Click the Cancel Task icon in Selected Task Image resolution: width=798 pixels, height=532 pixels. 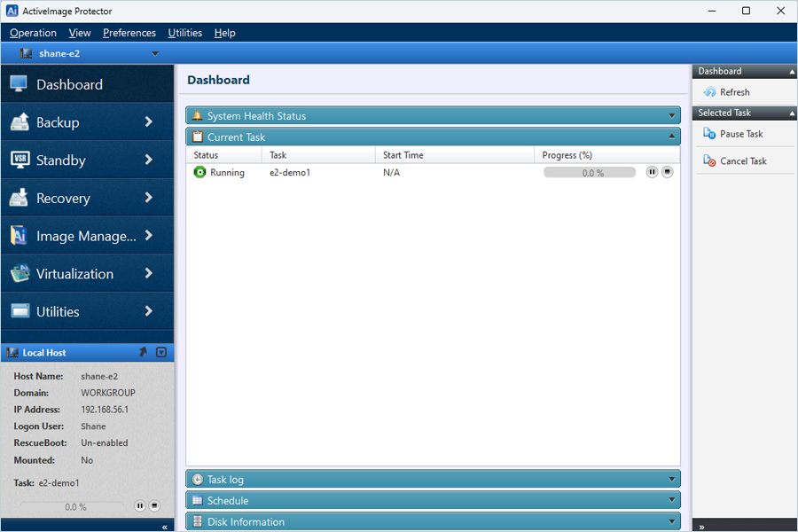709,160
